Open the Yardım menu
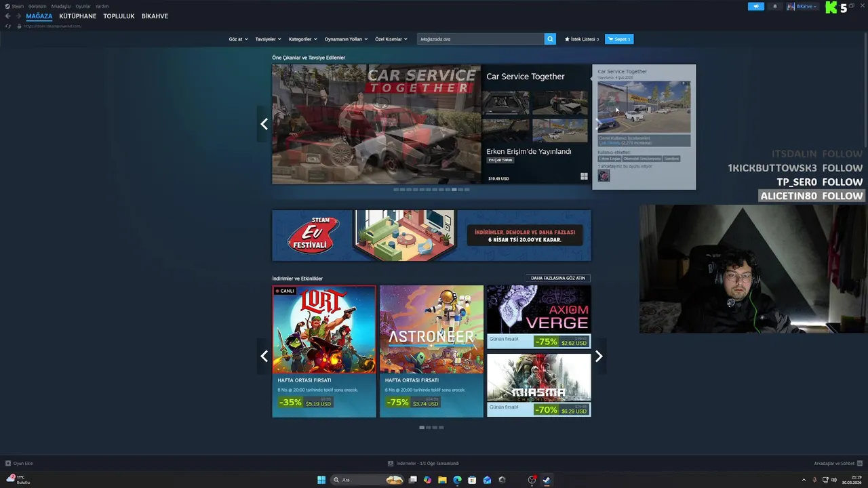The image size is (868, 488). coord(102,6)
